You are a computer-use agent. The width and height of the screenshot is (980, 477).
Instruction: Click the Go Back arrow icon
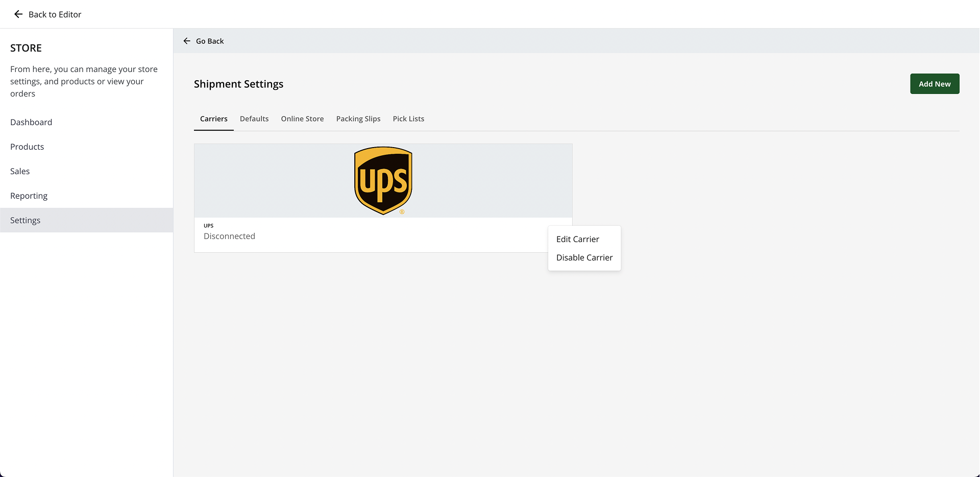(x=187, y=41)
